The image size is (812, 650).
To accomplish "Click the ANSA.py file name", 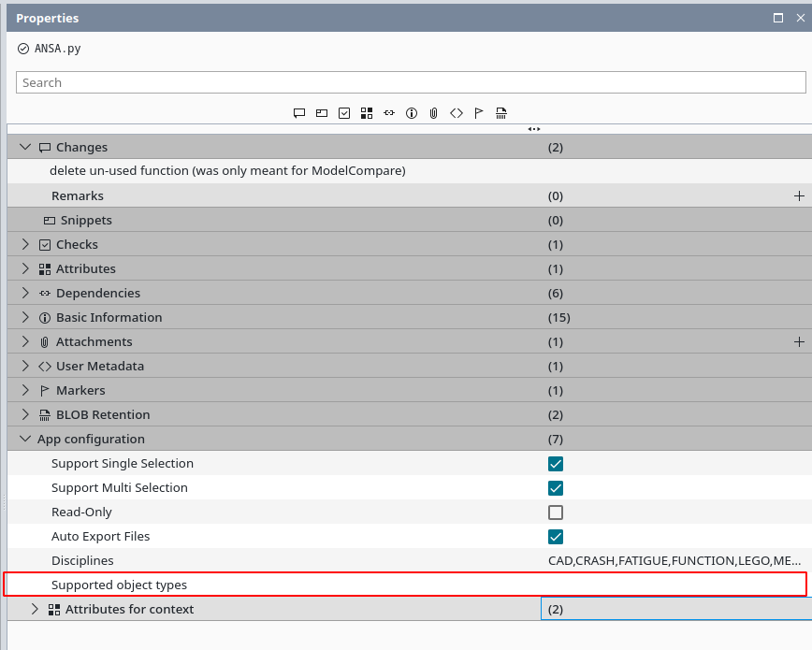I will (x=57, y=49).
